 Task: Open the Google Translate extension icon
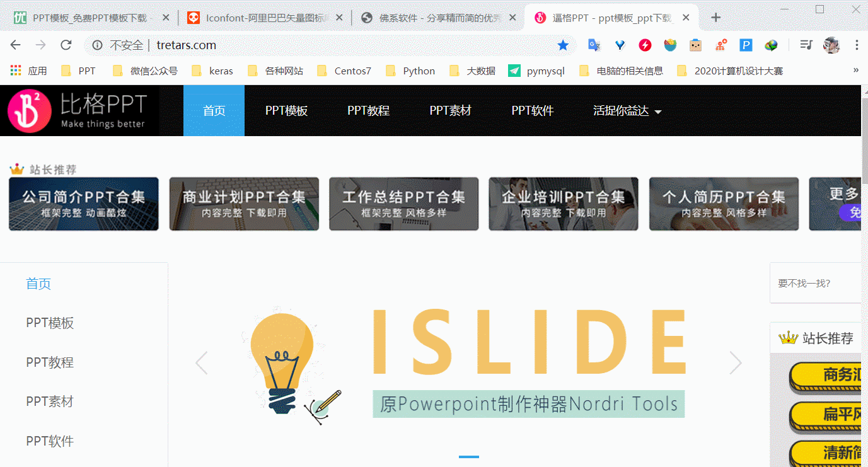click(x=594, y=45)
